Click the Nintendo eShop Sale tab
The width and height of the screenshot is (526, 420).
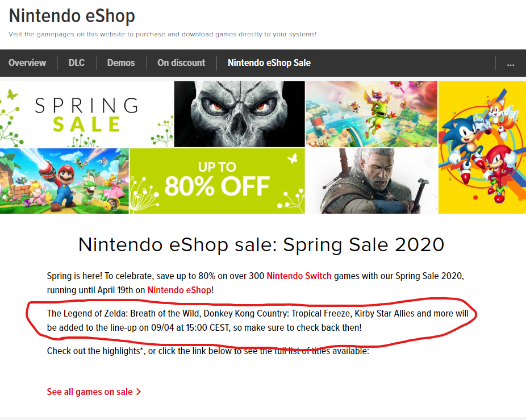tap(269, 63)
